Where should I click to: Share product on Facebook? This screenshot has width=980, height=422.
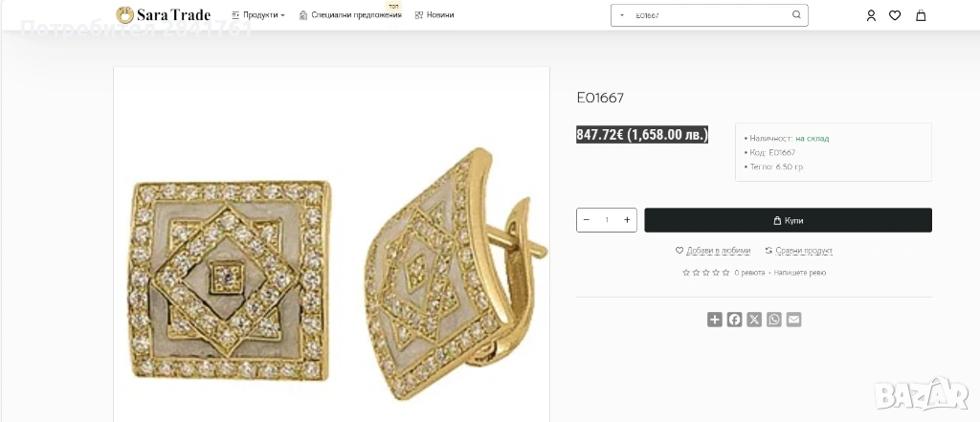[x=735, y=320]
